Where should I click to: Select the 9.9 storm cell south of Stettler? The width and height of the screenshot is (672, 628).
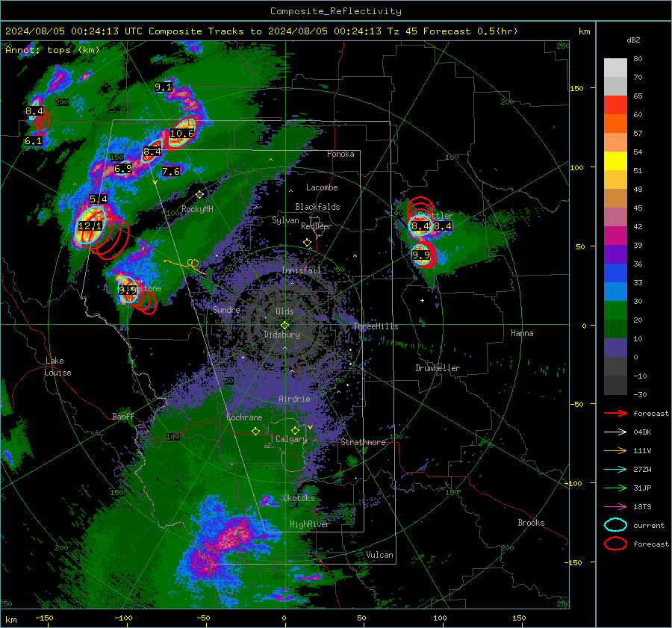(421, 255)
